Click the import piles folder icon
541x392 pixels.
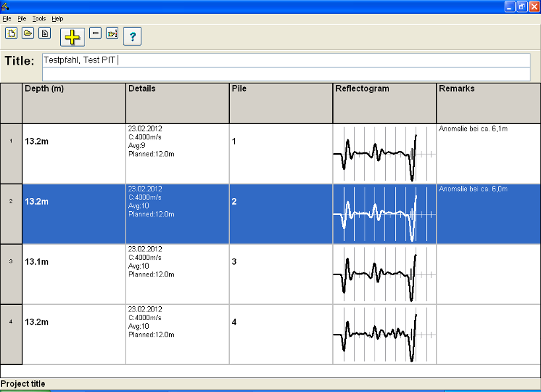point(112,34)
